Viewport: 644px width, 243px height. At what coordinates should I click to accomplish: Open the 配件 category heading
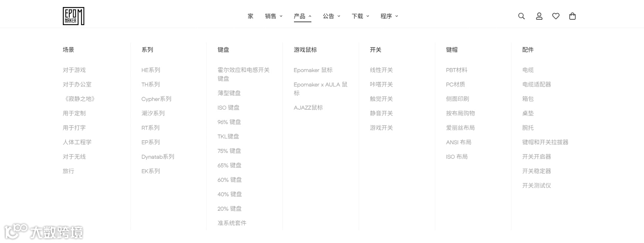(528, 50)
